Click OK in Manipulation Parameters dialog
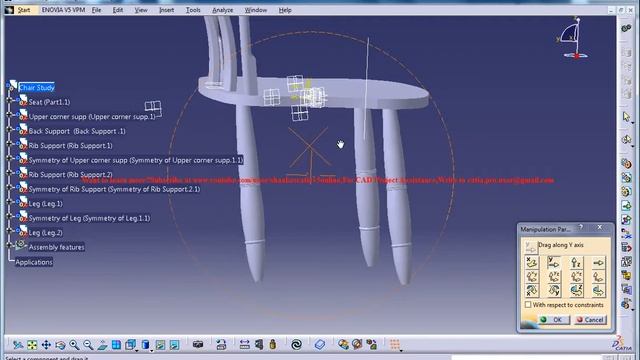The width and height of the screenshot is (640, 360). pyautogui.click(x=553, y=320)
